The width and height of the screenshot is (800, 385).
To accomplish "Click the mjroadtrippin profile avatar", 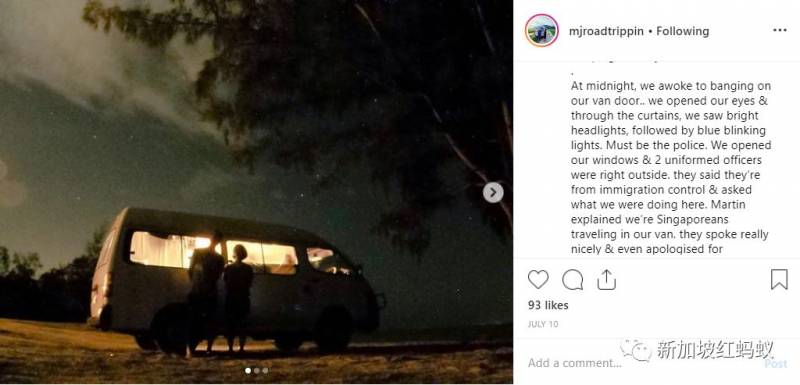I will tap(541, 31).
